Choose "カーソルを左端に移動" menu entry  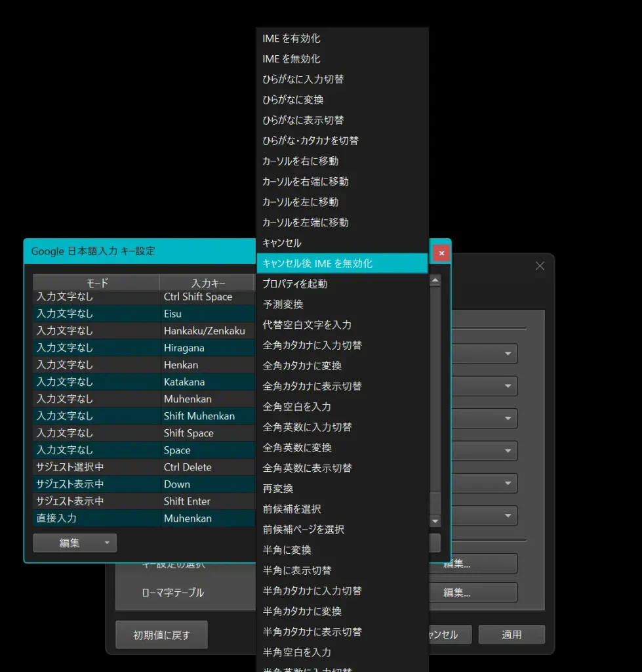click(x=342, y=222)
